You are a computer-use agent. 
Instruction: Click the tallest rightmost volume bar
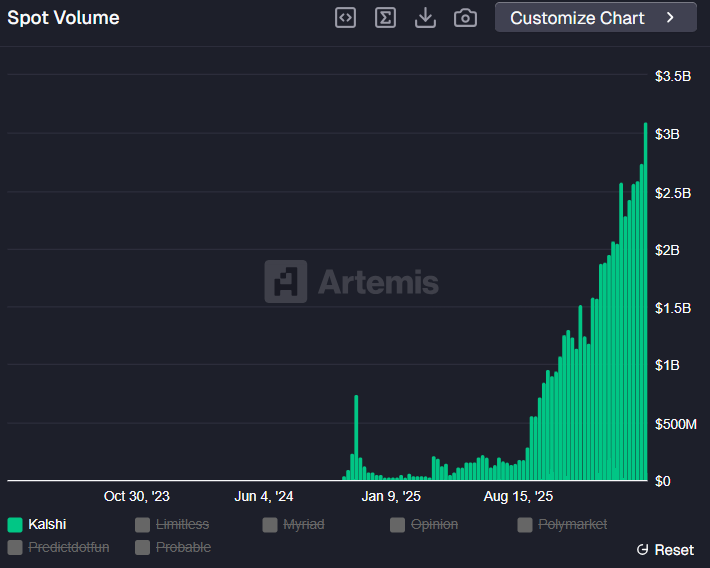pyautogui.click(x=646, y=301)
